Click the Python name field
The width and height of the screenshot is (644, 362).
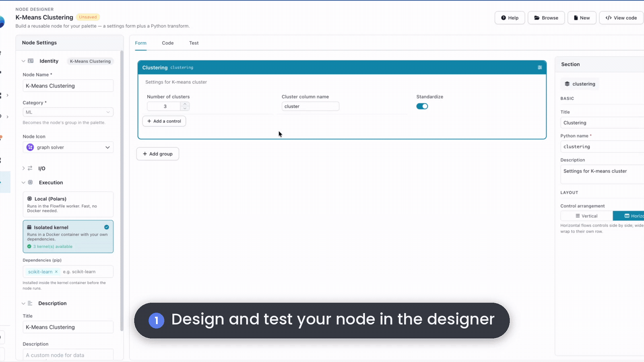point(602,146)
